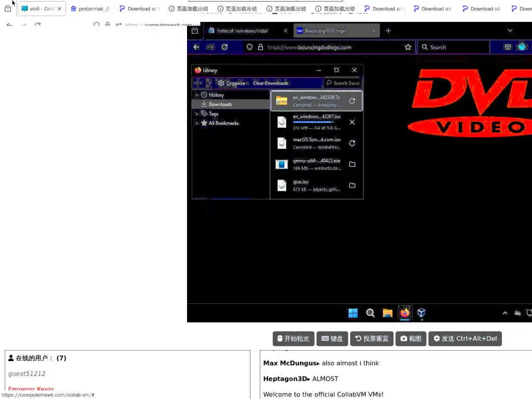Click Heptagon3D name in chat

[x=285, y=379]
